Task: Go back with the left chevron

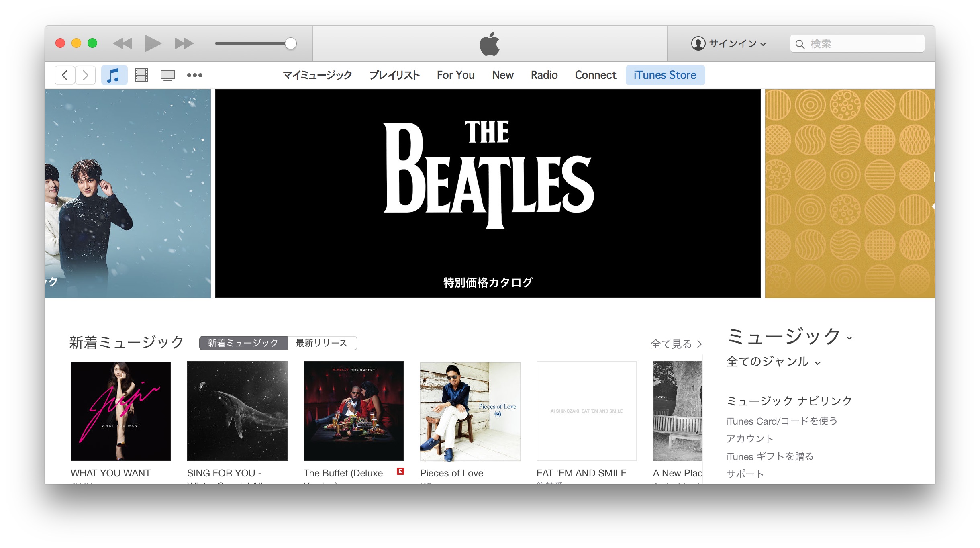Action: (x=65, y=75)
